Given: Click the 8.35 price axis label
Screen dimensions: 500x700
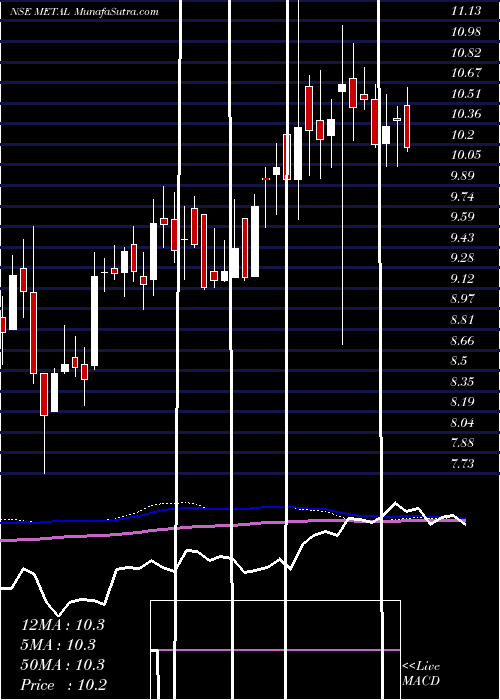Looking at the screenshot, I should (x=463, y=382).
